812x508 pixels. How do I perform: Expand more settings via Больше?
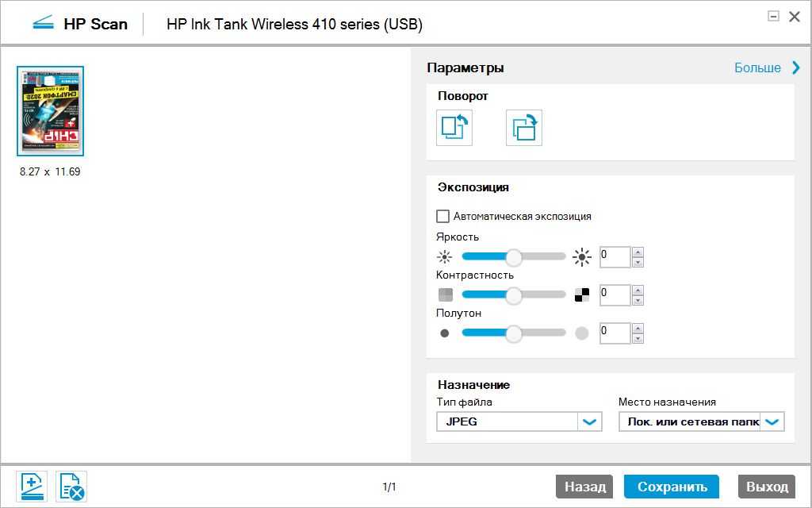click(x=768, y=68)
